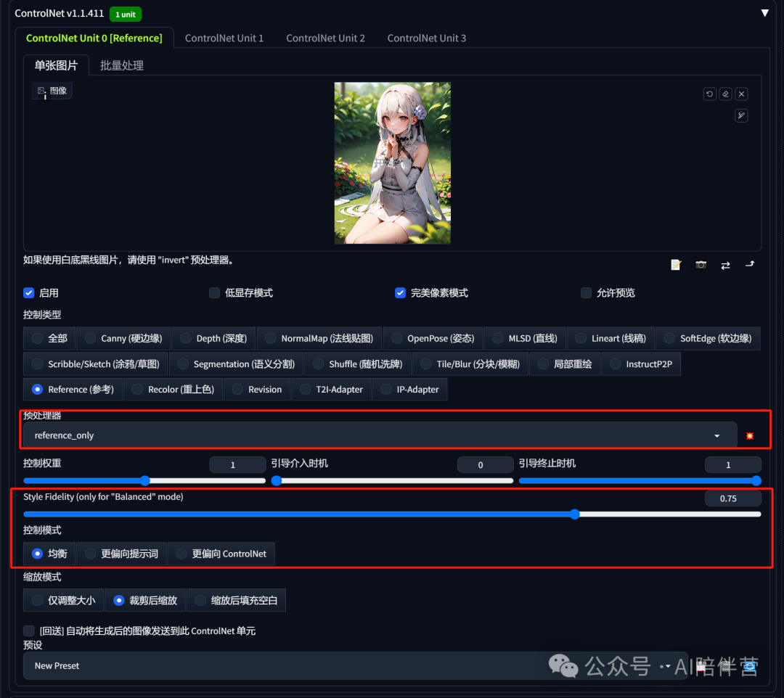
Task: Select Canny (硬边缘) control type
Action: [123, 338]
